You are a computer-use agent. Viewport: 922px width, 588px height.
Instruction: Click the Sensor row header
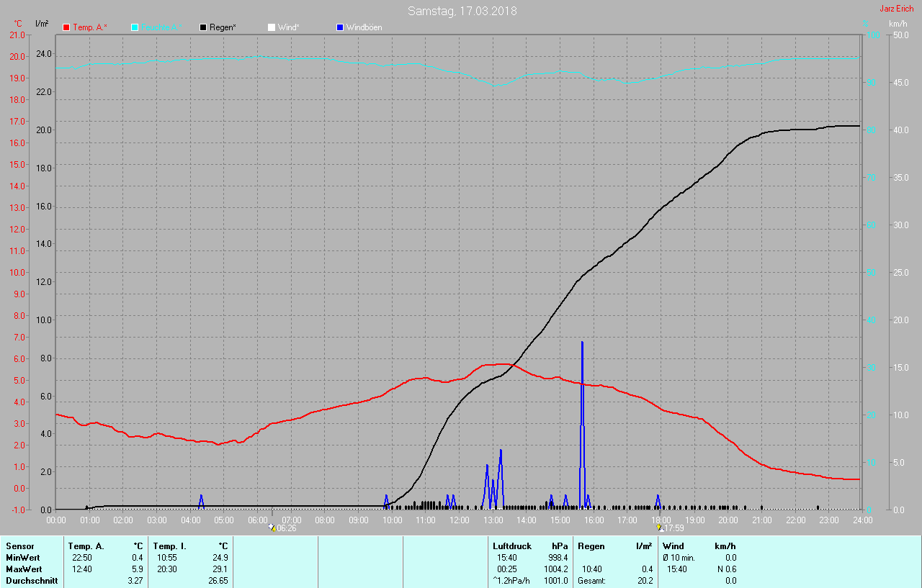point(20,546)
